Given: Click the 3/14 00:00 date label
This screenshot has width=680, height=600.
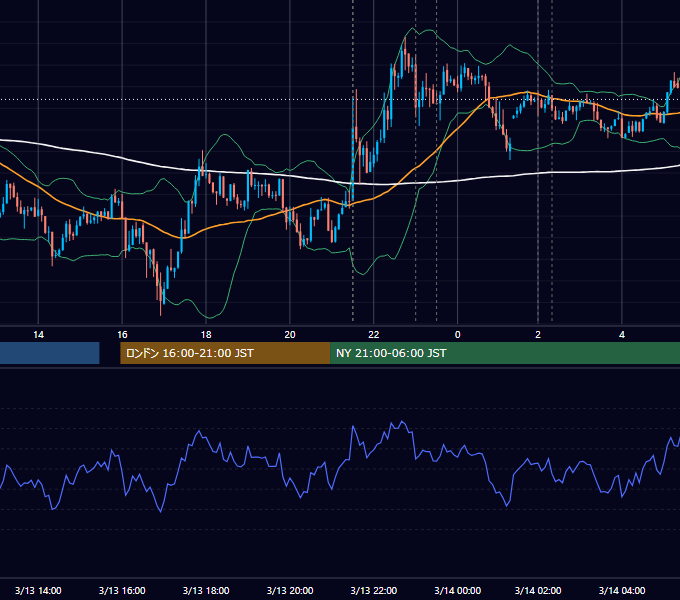Looking at the screenshot, I should 458,590.
